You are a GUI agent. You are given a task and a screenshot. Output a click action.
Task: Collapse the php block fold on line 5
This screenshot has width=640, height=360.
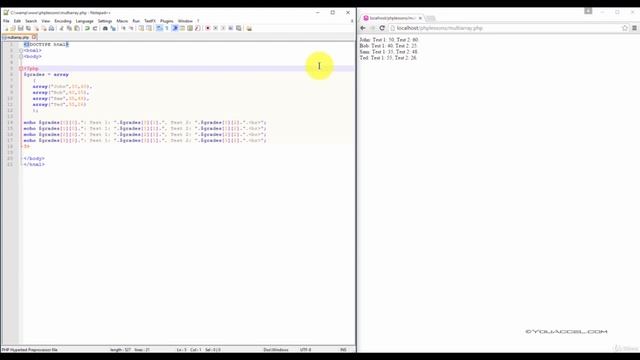tap(21, 69)
